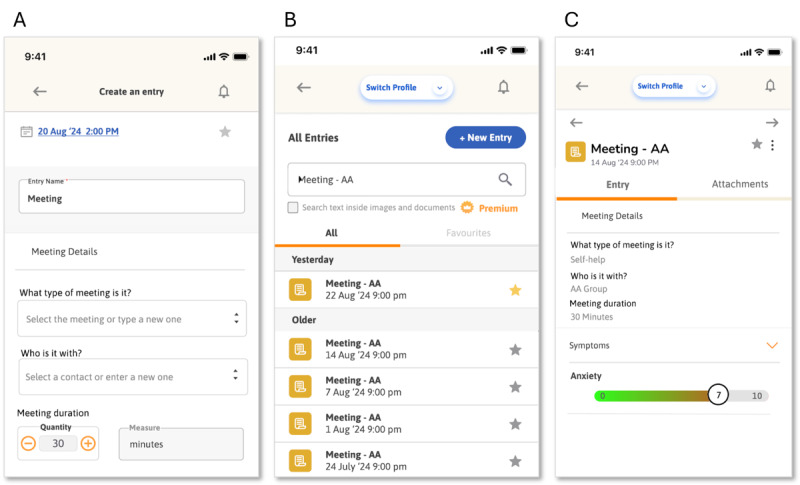Go back from Create an entry screen
The height and width of the screenshot is (485, 800).
point(40,91)
